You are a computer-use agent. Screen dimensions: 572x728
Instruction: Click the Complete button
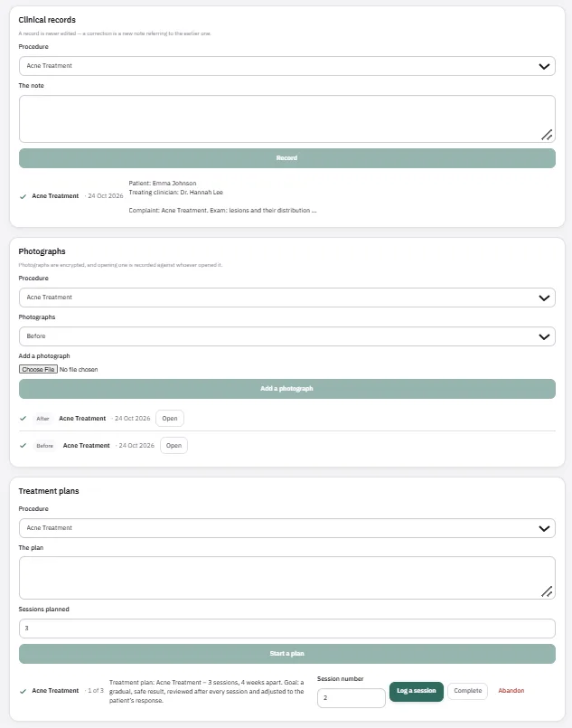point(467,691)
